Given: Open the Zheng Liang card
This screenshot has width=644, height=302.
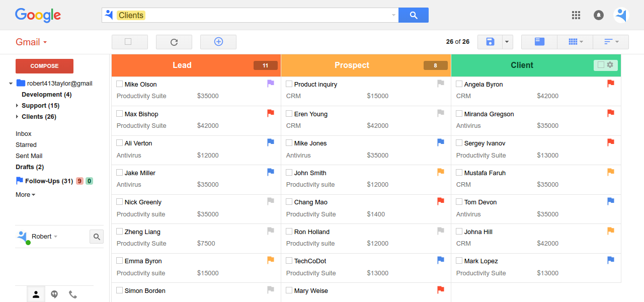Looking at the screenshot, I should click(x=196, y=238).
